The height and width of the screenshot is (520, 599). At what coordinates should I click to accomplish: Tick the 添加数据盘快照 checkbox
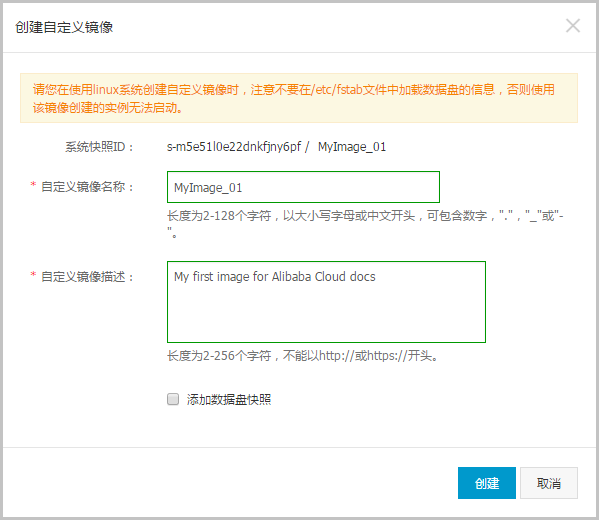pyautogui.click(x=173, y=399)
